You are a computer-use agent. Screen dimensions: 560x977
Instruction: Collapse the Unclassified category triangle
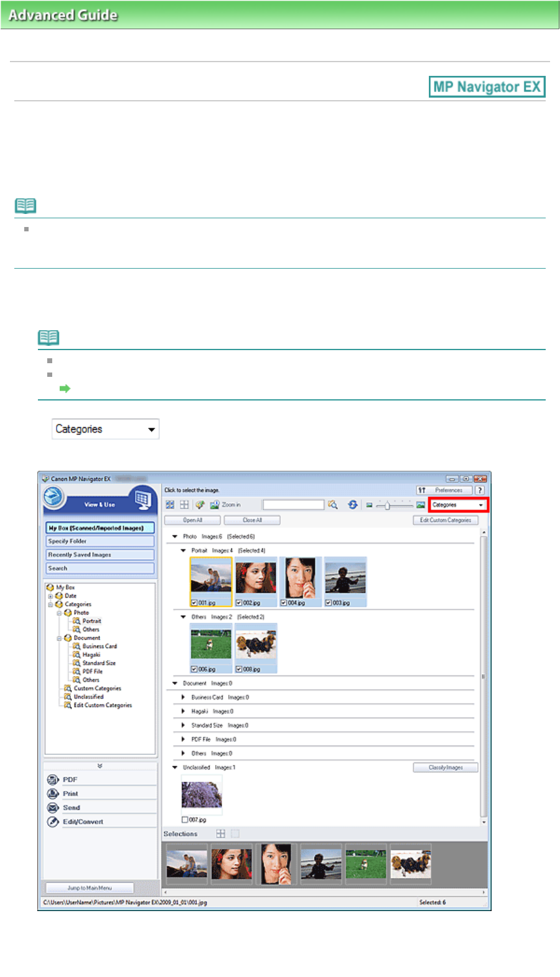175,767
